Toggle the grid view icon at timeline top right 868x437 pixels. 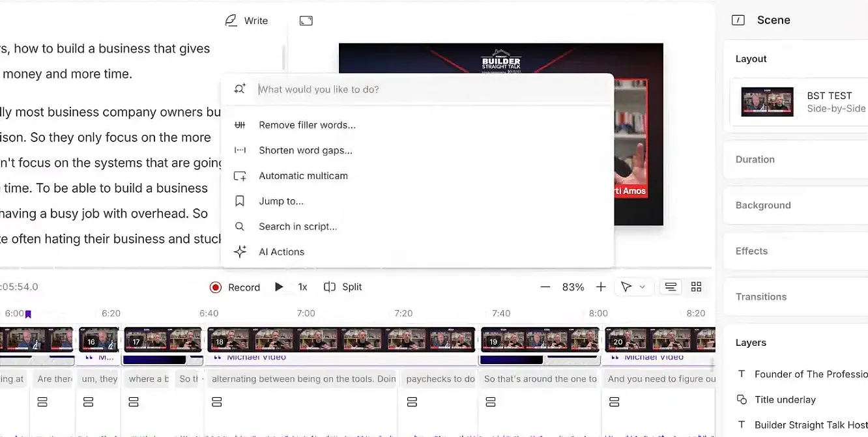(x=696, y=287)
